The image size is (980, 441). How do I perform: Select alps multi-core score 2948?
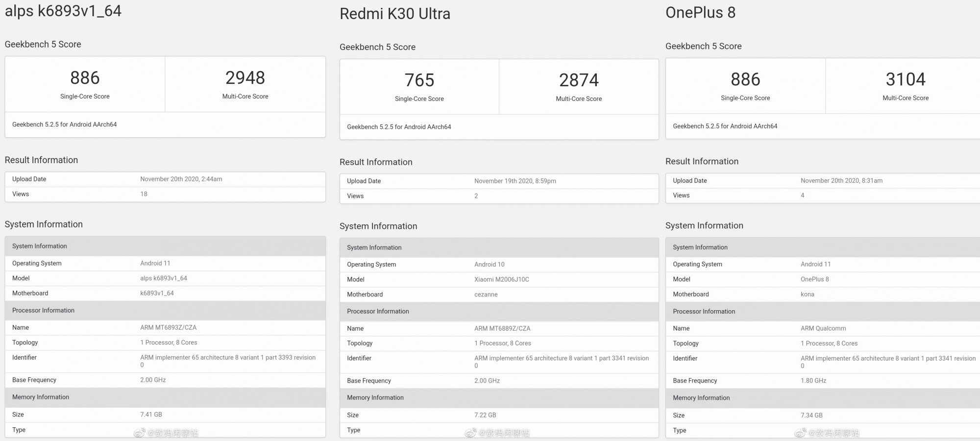coord(245,78)
